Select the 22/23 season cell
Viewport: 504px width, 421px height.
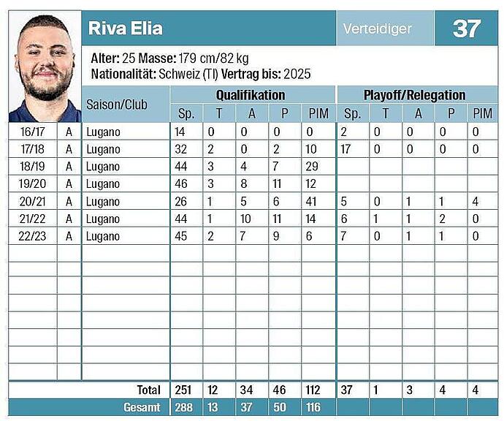(x=33, y=236)
